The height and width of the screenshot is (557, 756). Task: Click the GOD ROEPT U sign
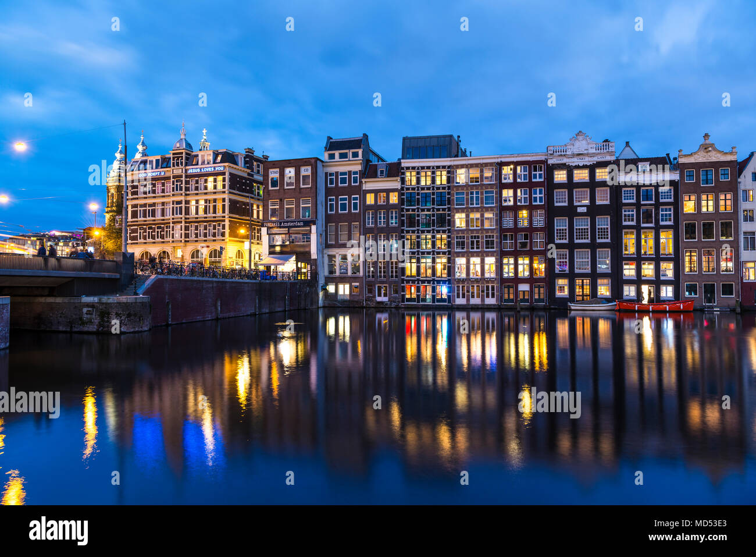151,173
